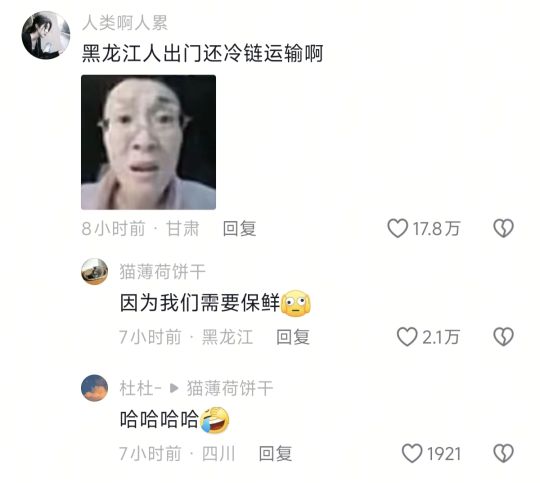Enlarge the blurry face image in comment

148,142
